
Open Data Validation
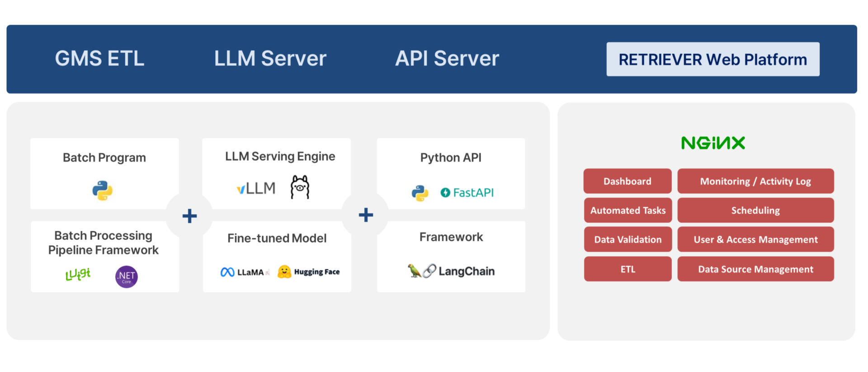(x=627, y=240)
